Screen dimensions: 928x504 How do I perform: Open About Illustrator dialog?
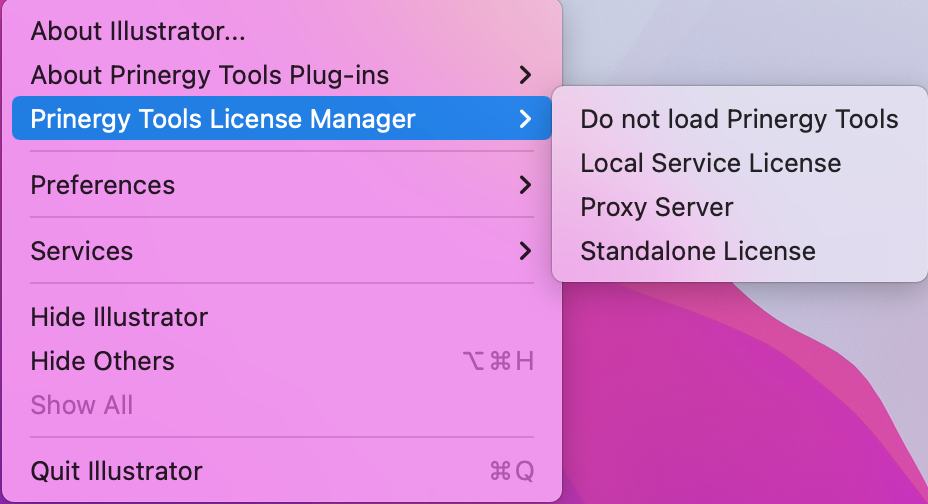point(138,31)
